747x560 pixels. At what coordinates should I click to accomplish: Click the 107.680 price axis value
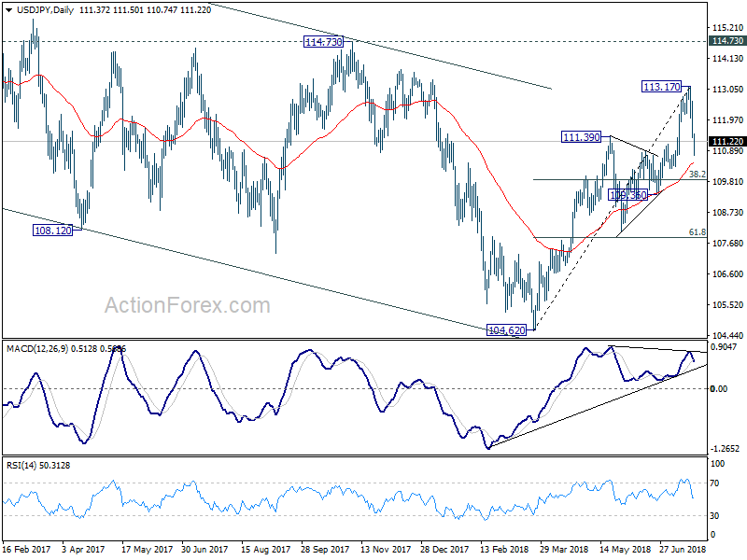727,244
